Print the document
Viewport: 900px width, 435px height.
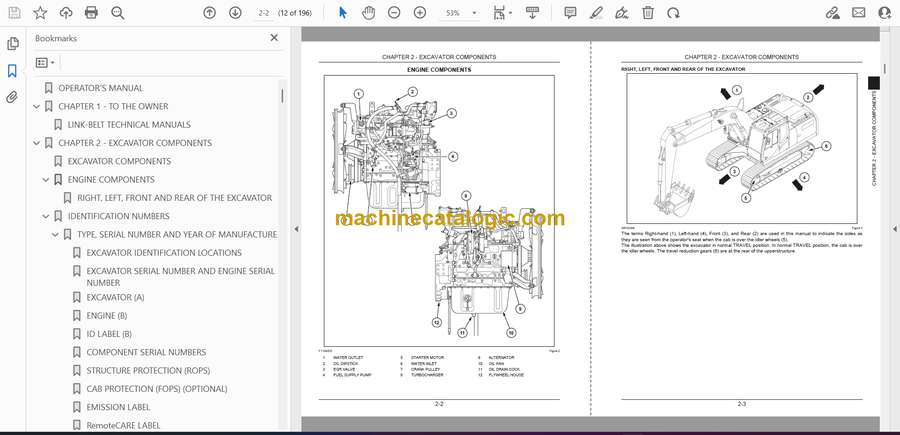coord(91,13)
